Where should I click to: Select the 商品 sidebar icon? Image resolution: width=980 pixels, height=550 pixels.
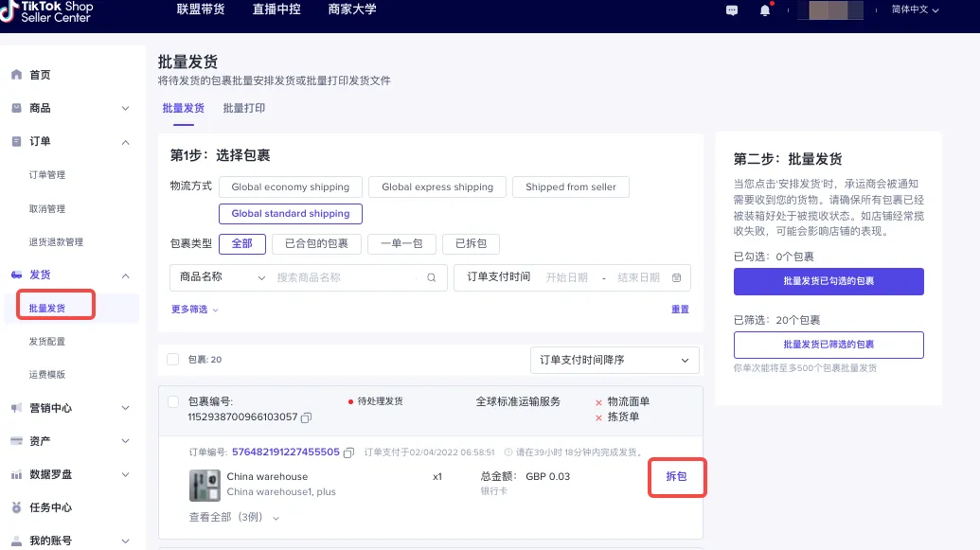click(x=15, y=108)
